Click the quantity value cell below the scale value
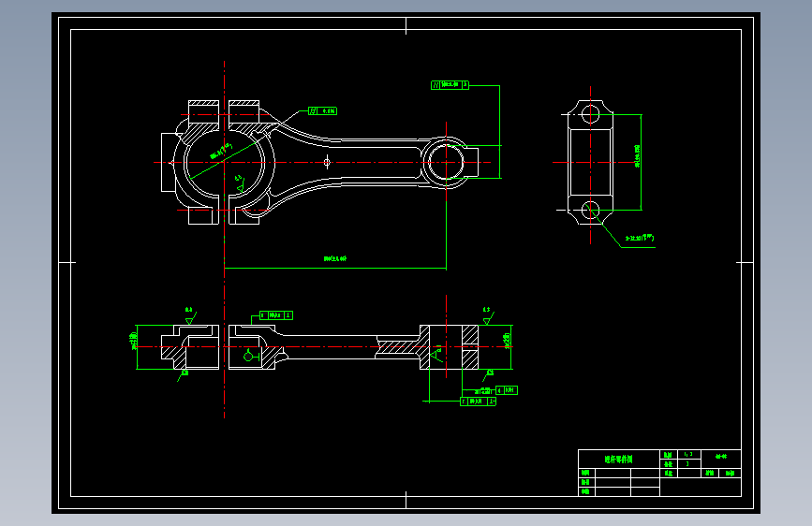The width and height of the screenshot is (812, 526). pyautogui.click(x=688, y=464)
